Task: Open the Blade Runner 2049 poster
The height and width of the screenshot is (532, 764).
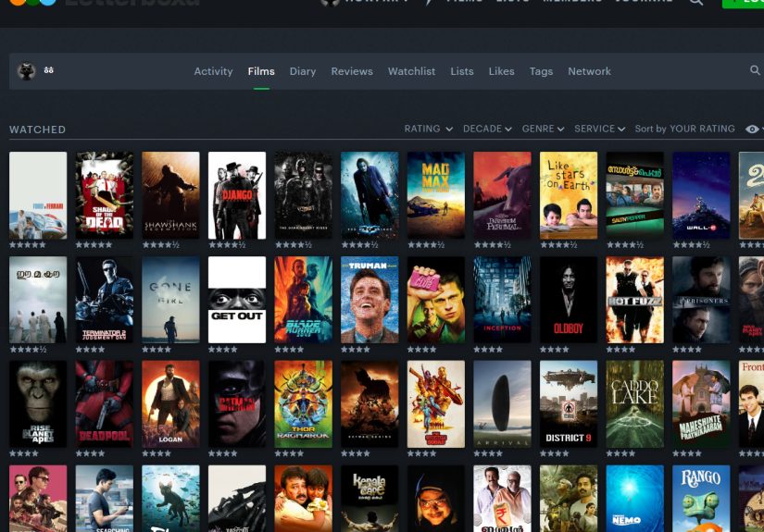Action: click(303, 300)
